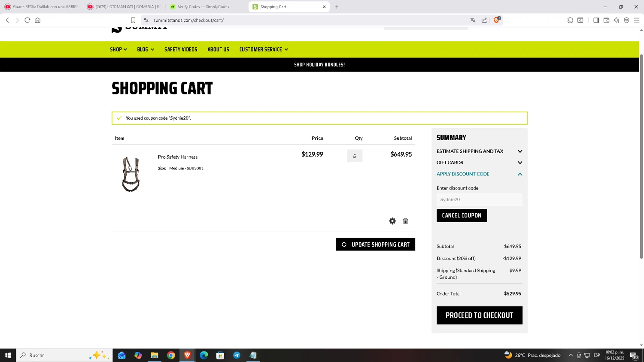Click the browser back arrow
Image resolution: width=644 pixels, height=362 pixels.
(x=7, y=20)
